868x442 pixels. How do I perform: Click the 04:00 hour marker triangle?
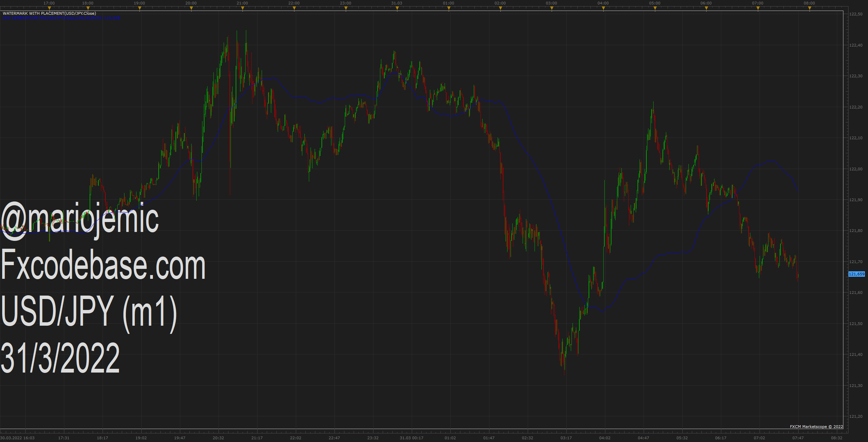(603, 8)
